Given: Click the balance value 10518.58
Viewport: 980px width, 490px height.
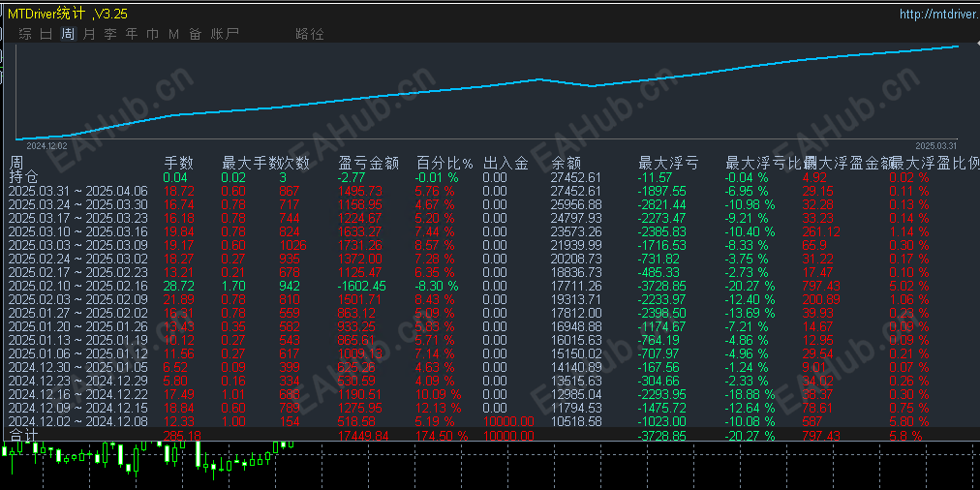Looking at the screenshot, I should click(576, 421).
